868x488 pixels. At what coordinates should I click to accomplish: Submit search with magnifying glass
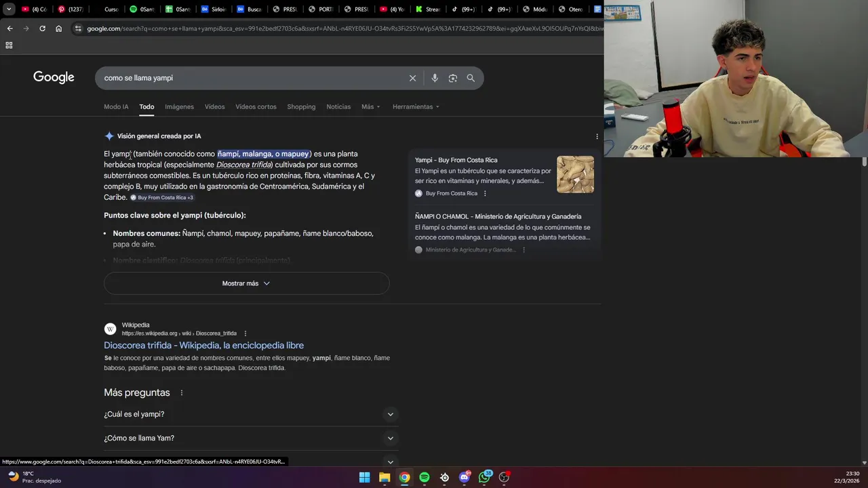click(x=471, y=78)
